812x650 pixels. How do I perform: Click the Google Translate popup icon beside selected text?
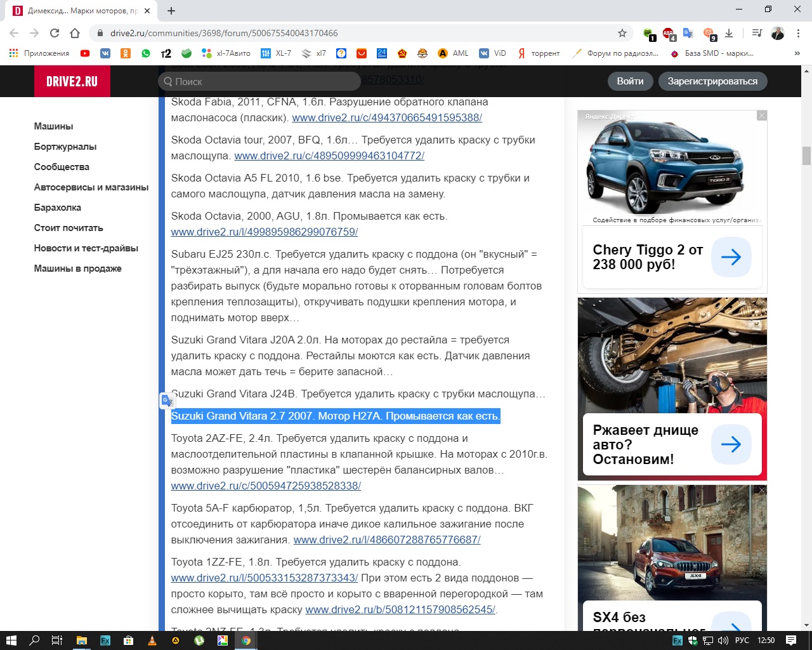(x=167, y=401)
